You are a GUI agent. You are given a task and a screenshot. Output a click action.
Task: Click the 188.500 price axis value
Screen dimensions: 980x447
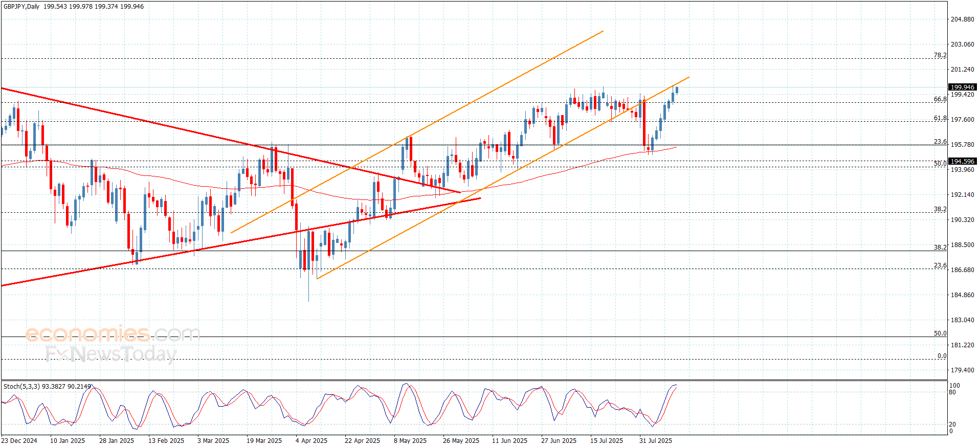[962, 245]
